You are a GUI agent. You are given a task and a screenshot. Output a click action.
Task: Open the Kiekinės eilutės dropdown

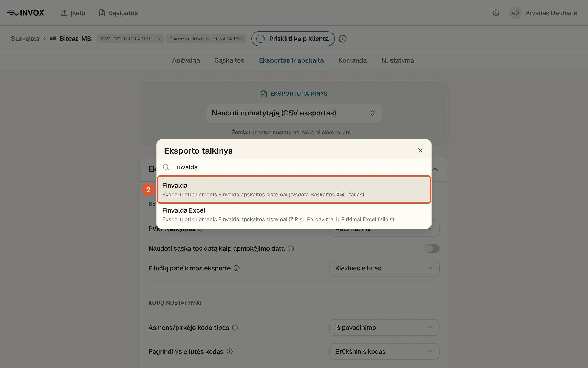click(x=384, y=268)
